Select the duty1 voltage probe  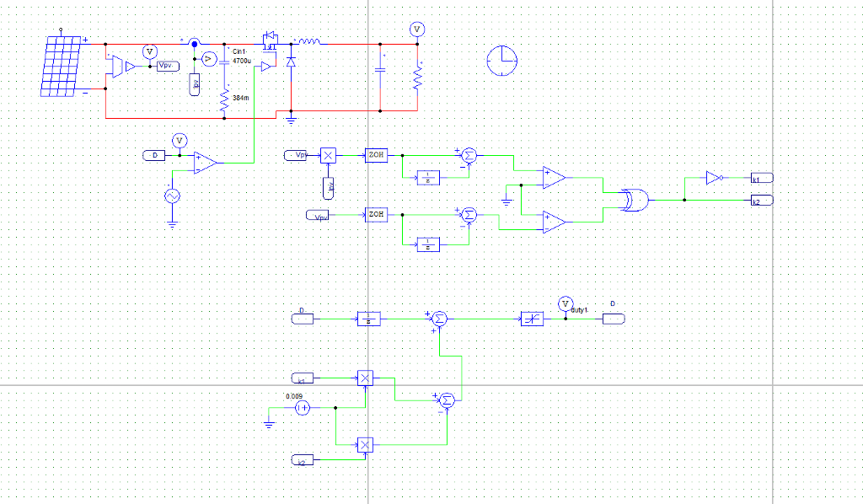pyautogui.click(x=566, y=303)
